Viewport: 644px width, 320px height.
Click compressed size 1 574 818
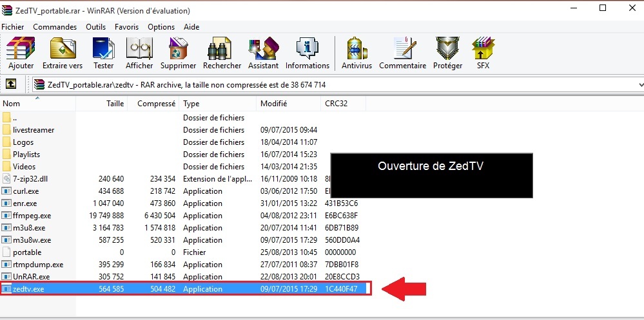tap(159, 228)
